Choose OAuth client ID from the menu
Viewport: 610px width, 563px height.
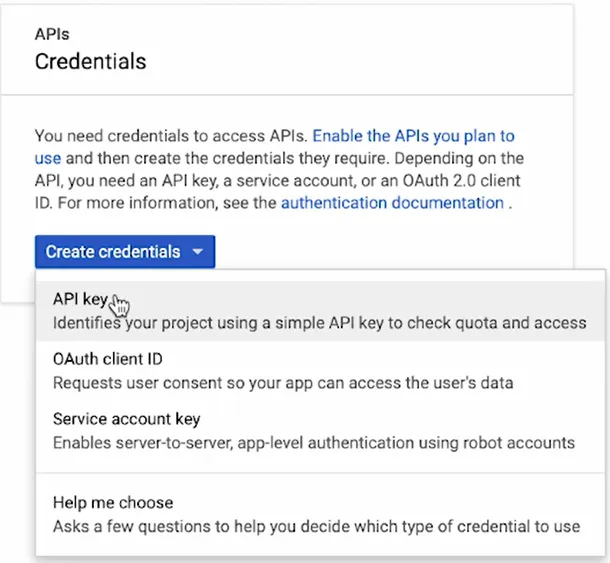pyautogui.click(x=107, y=358)
